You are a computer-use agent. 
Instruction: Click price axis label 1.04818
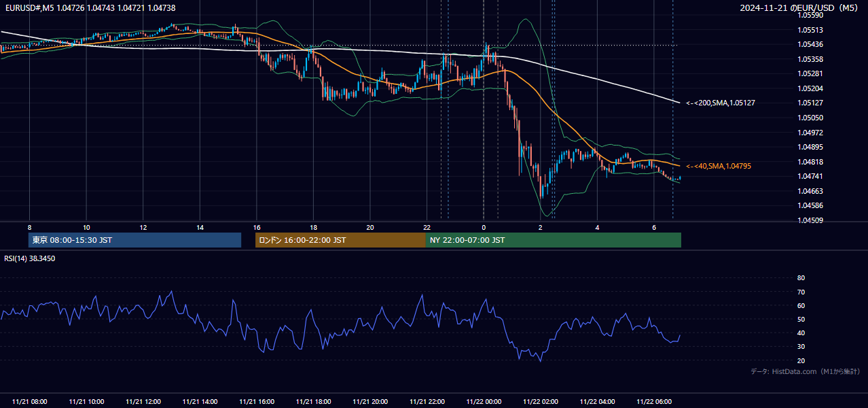pos(810,162)
